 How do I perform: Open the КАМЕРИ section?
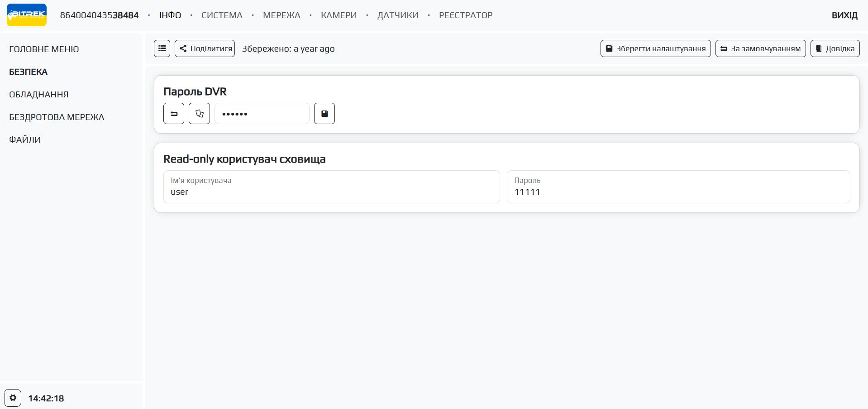coord(339,15)
